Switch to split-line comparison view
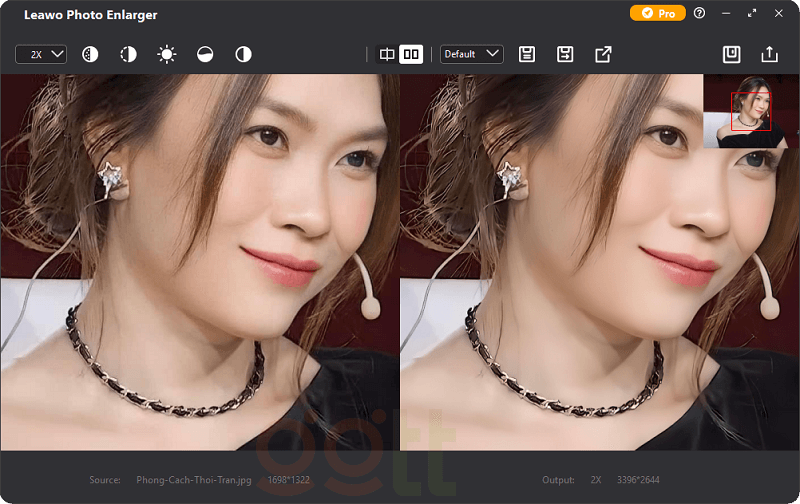Screen dimensions: 800x504 (x=387, y=54)
